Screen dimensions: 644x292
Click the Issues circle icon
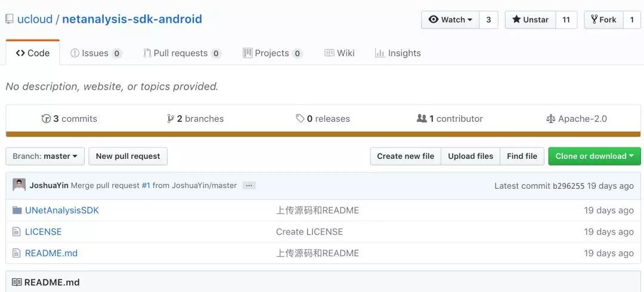[75, 53]
